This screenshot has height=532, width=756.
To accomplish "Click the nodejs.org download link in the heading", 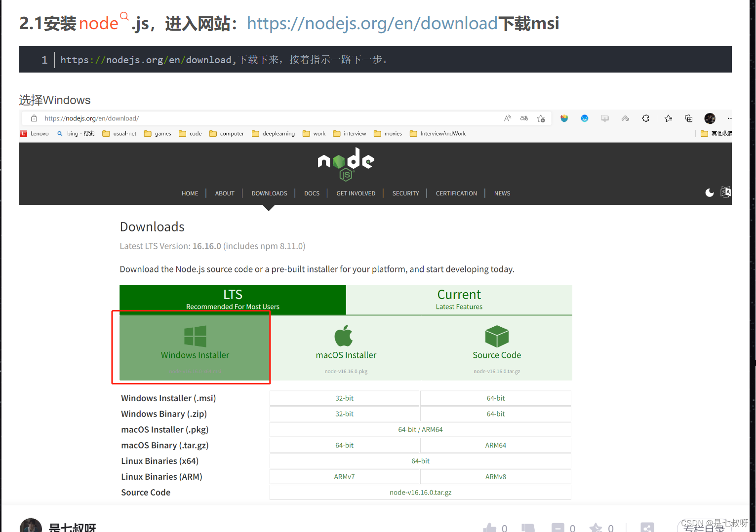I will click(x=372, y=23).
